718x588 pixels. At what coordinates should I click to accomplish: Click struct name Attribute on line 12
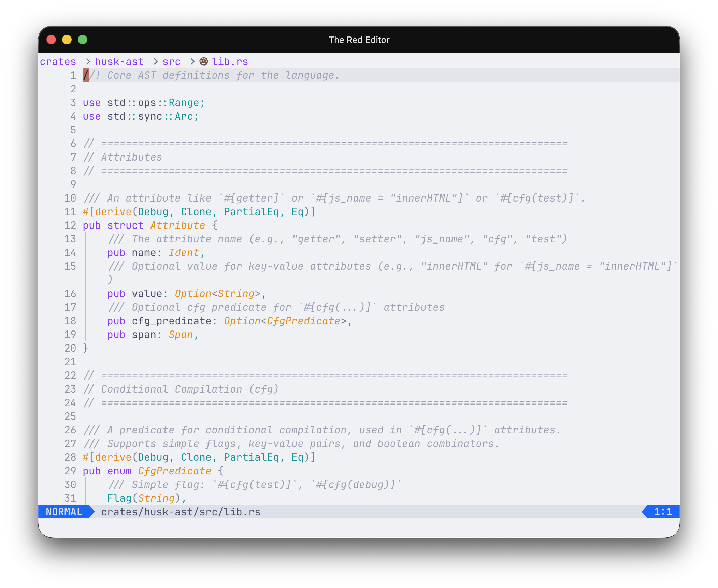(x=178, y=225)
